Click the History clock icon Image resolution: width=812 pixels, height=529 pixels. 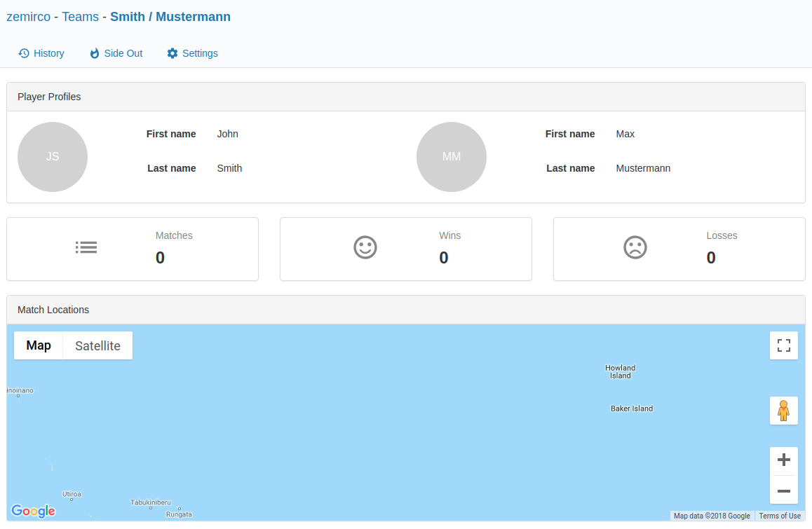pyautogui.click(x=24, y=53)
